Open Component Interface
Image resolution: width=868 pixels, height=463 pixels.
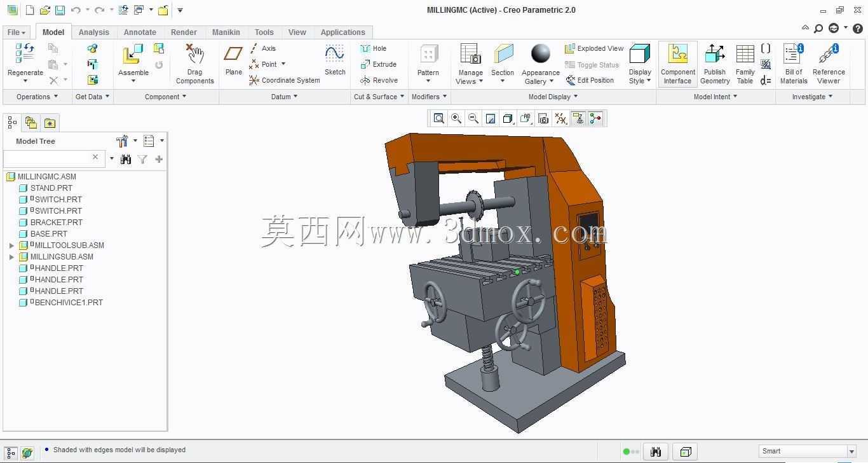678,64
